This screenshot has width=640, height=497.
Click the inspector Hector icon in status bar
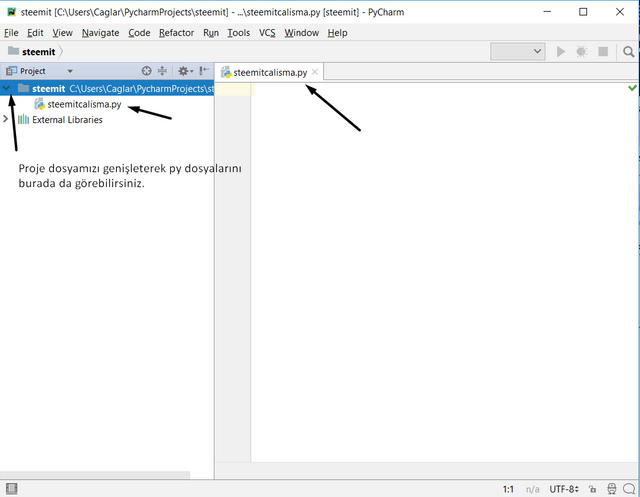pyautogui.click(x=611, y=488)
